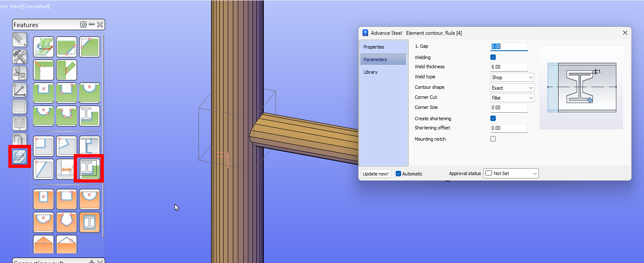
Task: Select the folded plate category icon
Action: tap(20, 139)
